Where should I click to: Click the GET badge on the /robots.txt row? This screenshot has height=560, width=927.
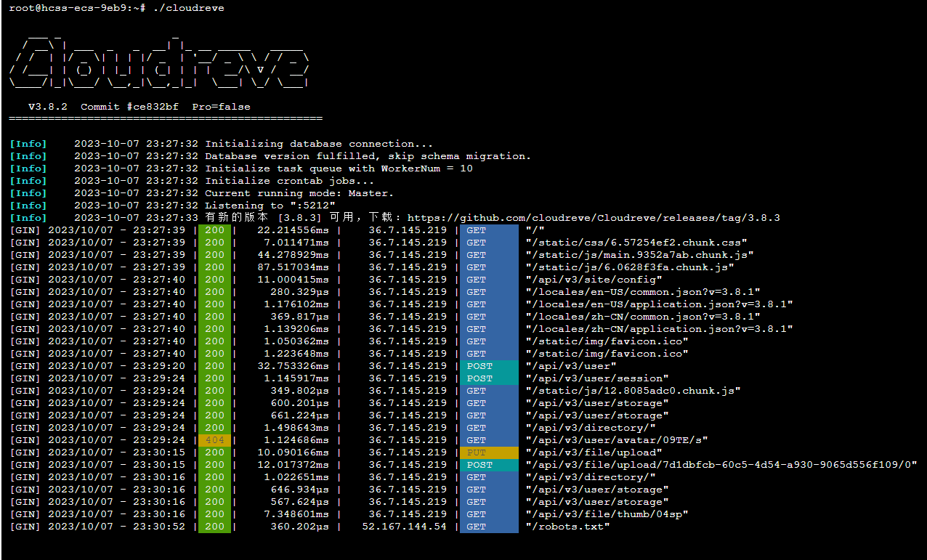(x=489, y=527)
